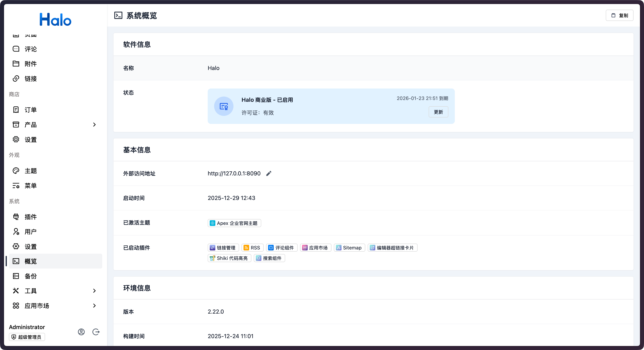
Task: Click the Halo logo
Action: click(56, 20)
